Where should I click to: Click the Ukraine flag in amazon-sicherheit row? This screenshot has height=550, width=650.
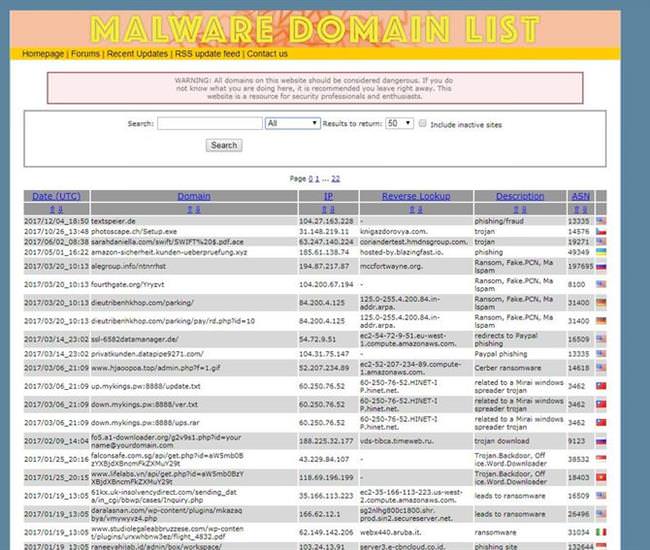click(601, 252)
